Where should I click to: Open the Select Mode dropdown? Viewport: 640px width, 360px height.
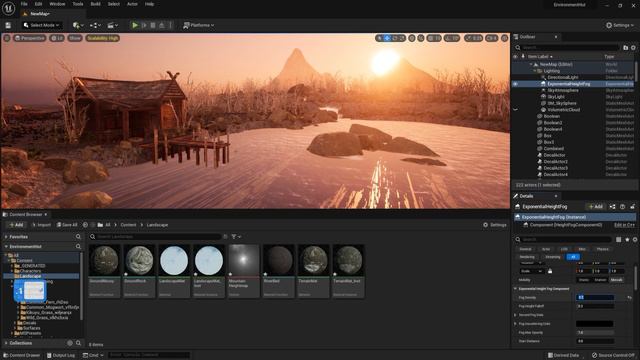[41, 25]
